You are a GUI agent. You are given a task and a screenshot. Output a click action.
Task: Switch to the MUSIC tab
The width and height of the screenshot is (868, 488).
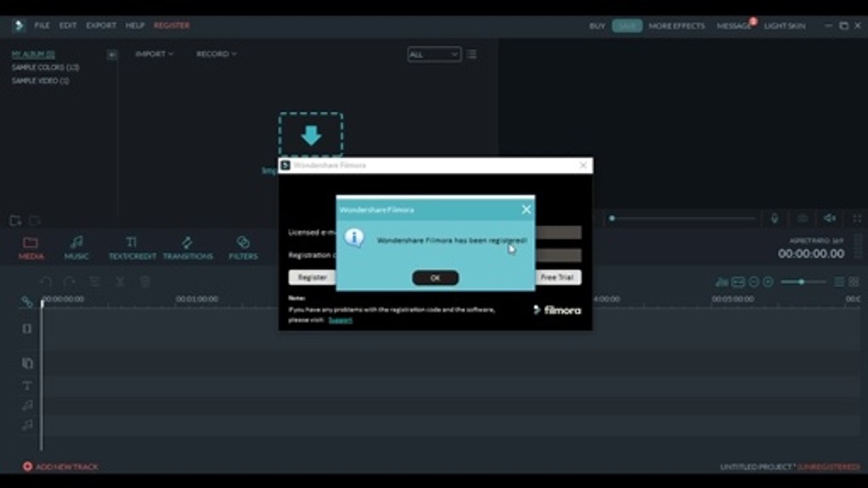point(77,248)
